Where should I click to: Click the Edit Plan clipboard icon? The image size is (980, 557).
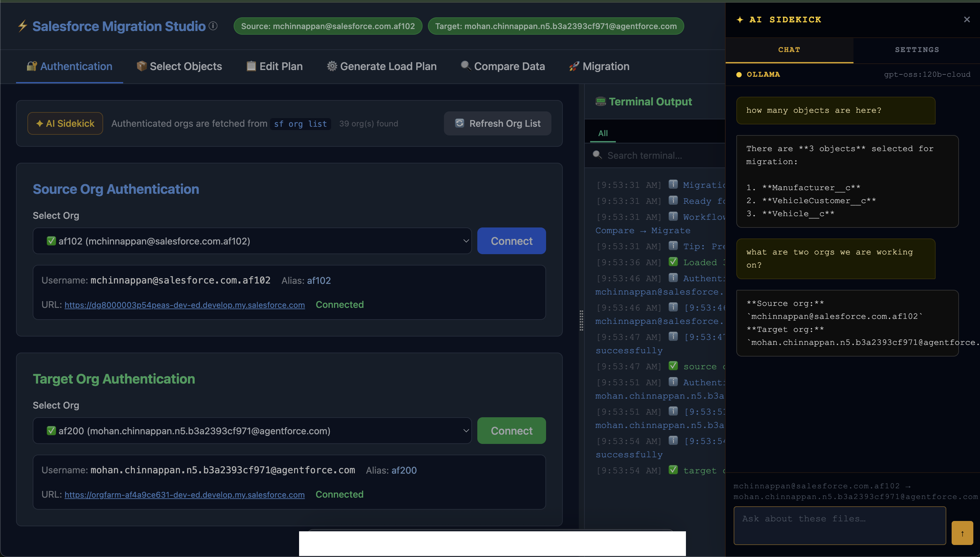click(x=251, y=66)
